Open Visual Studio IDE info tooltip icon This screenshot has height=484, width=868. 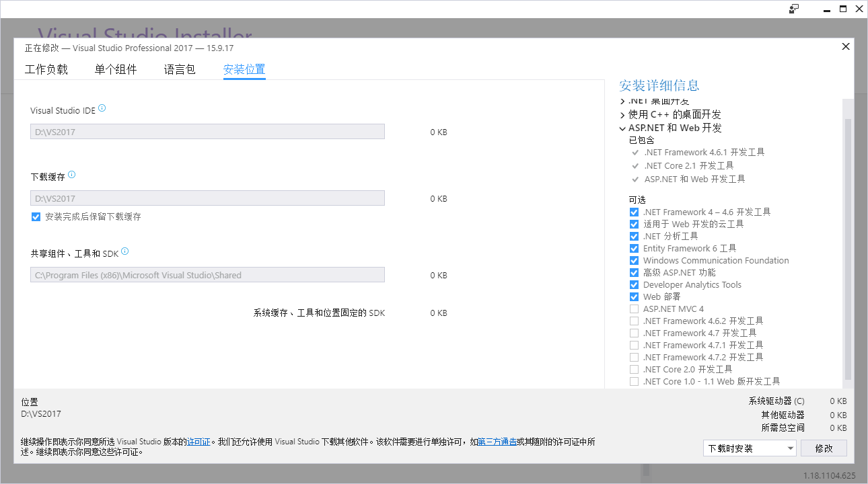(x=102, y=108)
